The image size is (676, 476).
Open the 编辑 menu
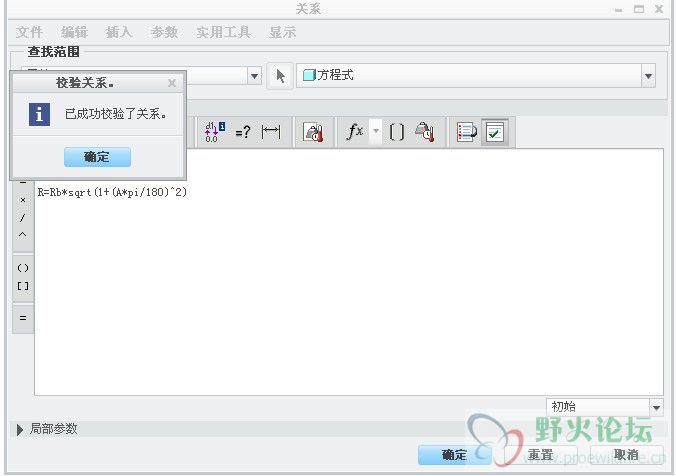(74, 32)
